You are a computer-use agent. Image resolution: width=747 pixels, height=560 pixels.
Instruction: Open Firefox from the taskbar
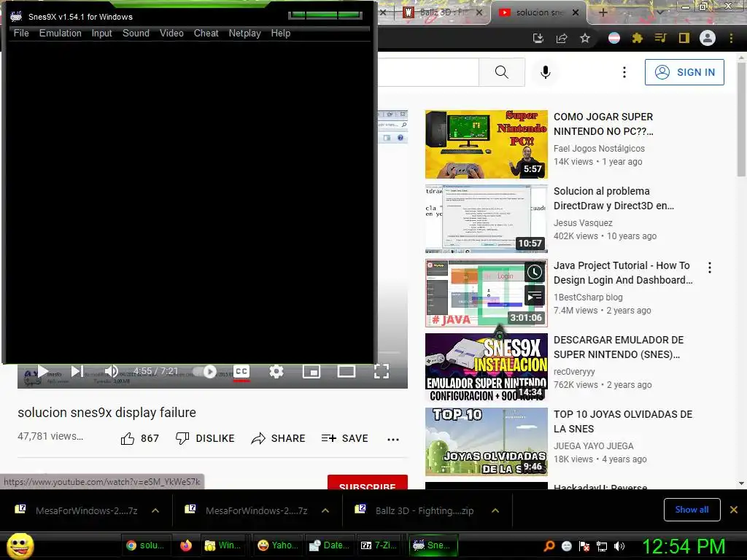click(186, 545)
